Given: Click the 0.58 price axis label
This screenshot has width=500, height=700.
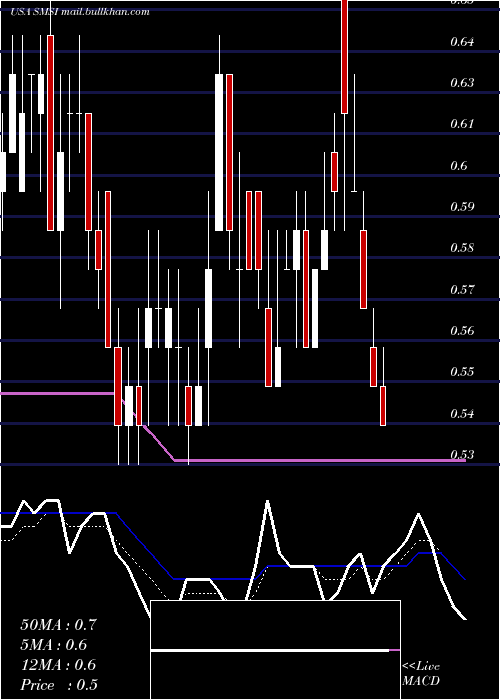Looking at the screenshot, I should click(x=462, y=248).
